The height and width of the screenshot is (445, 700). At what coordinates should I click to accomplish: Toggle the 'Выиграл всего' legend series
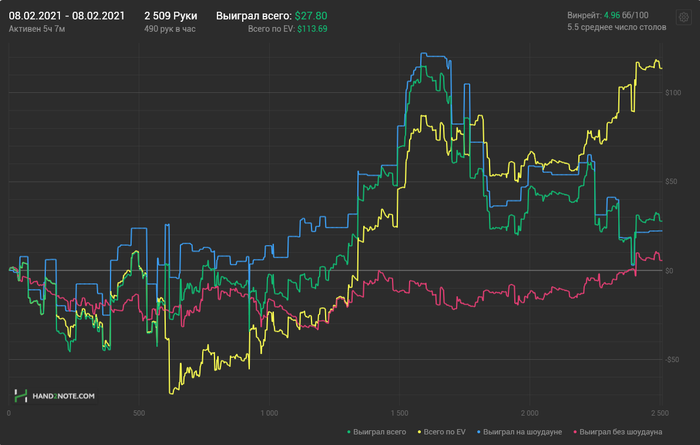[377, 432]
